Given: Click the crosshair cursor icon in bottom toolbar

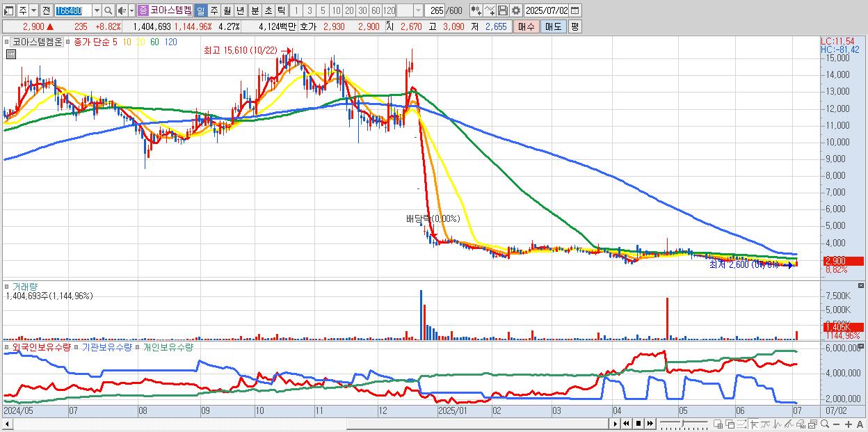Looking at the screenshot, I should point(753,424).
